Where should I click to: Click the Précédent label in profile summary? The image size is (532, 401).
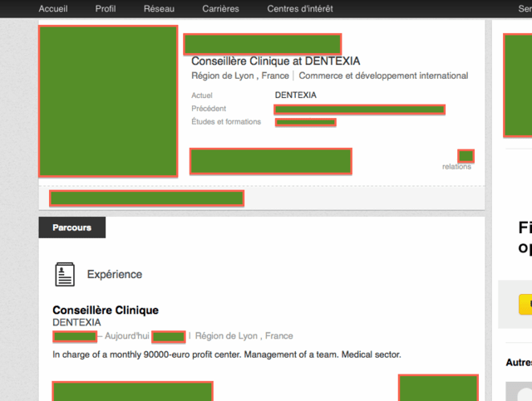tap(209, 109)
